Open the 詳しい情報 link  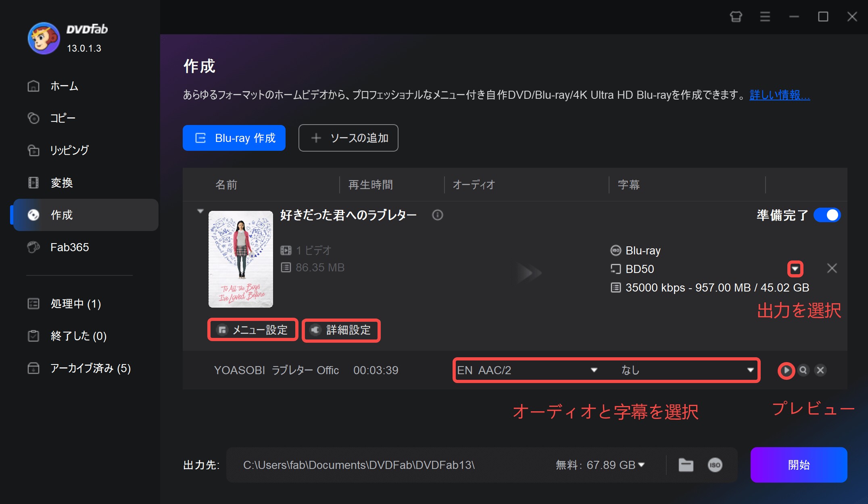tap(779, 95)
